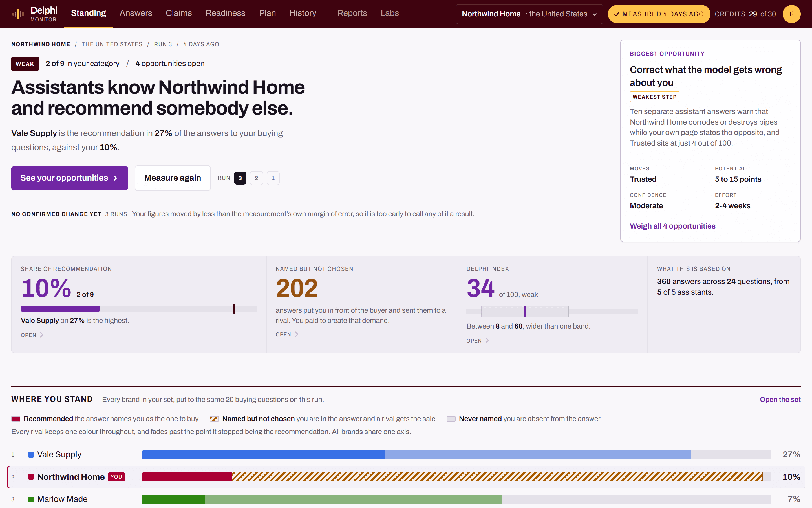Open the Named But Not Chosen details
This screenshot has height=508, width=812.
click(287, 335)
